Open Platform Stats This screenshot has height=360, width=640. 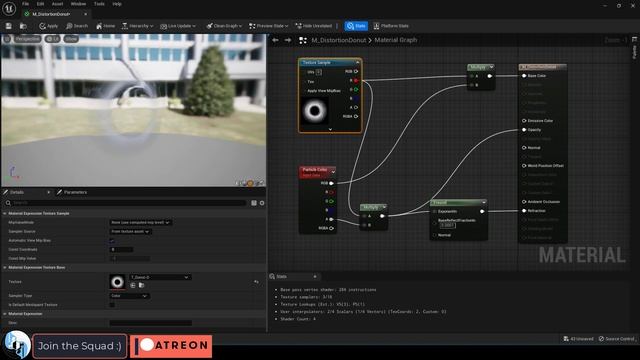coord(391,26)
